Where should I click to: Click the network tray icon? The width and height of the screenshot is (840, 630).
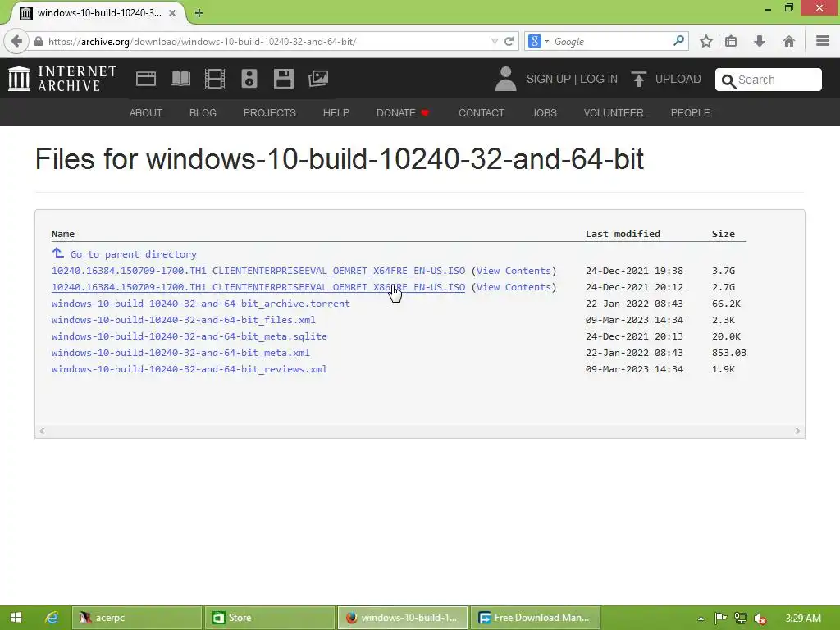[x=741, y=619]
